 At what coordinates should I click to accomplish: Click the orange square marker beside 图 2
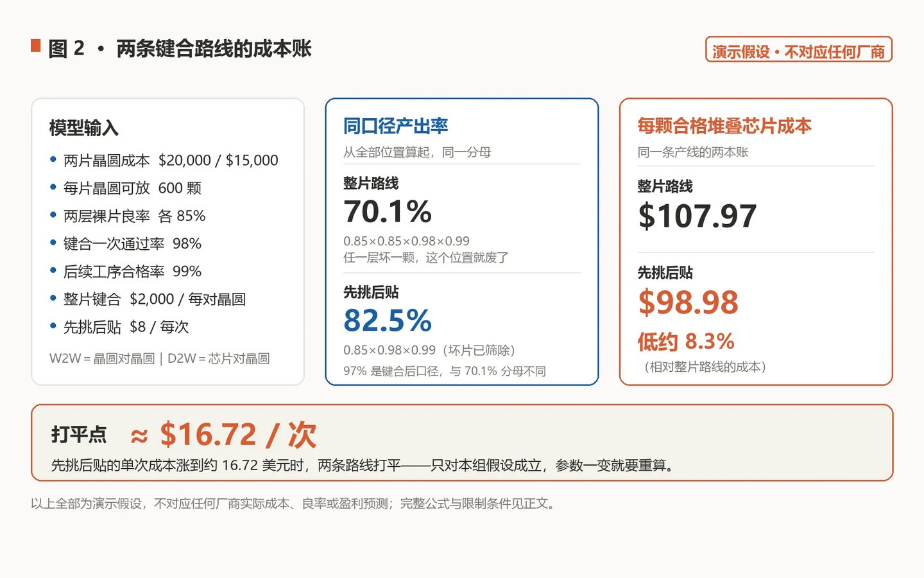36,46
